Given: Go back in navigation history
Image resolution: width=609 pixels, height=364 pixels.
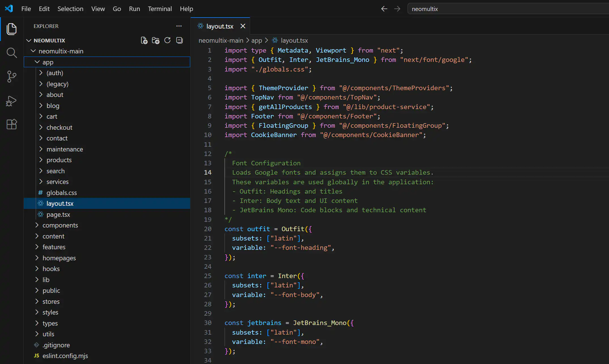Looking at the screenshot, I should click(384, 9).
